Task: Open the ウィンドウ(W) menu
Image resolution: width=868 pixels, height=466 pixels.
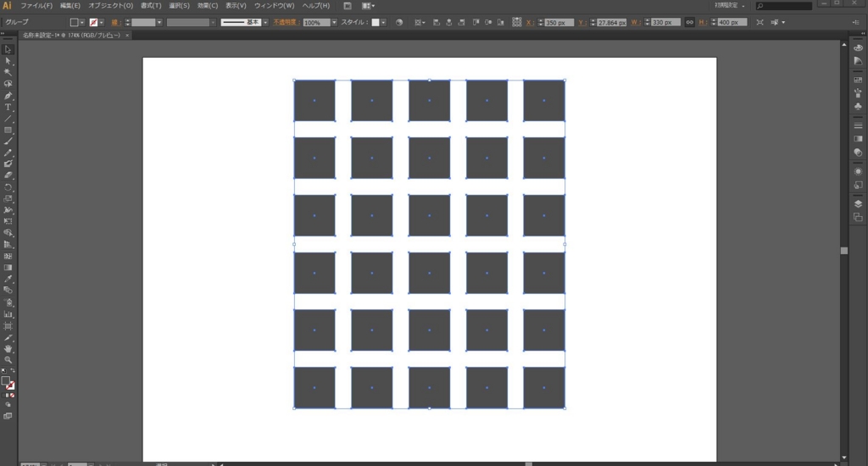Action: click(x=274, y=6)
